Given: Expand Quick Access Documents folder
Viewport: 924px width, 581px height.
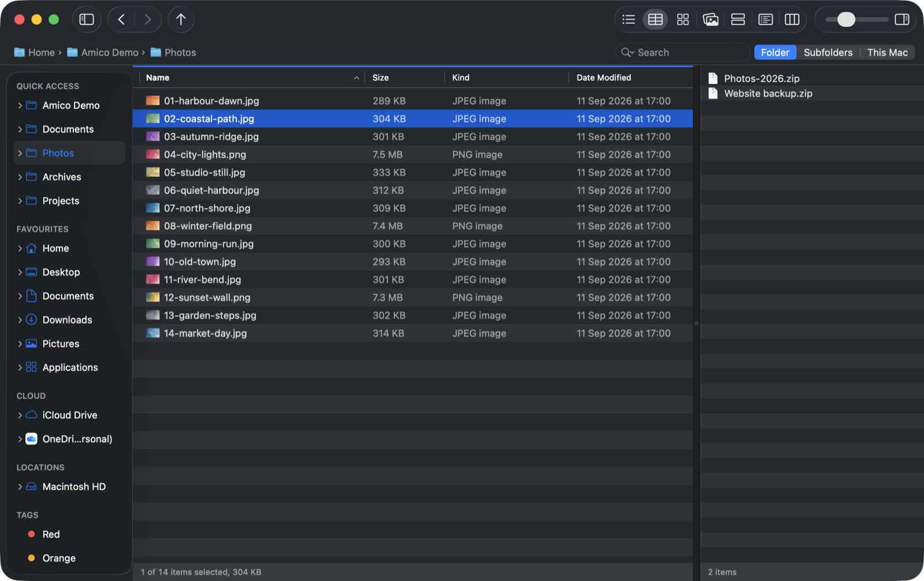Looking at the screenshot, I should click(x=20, y=129).
